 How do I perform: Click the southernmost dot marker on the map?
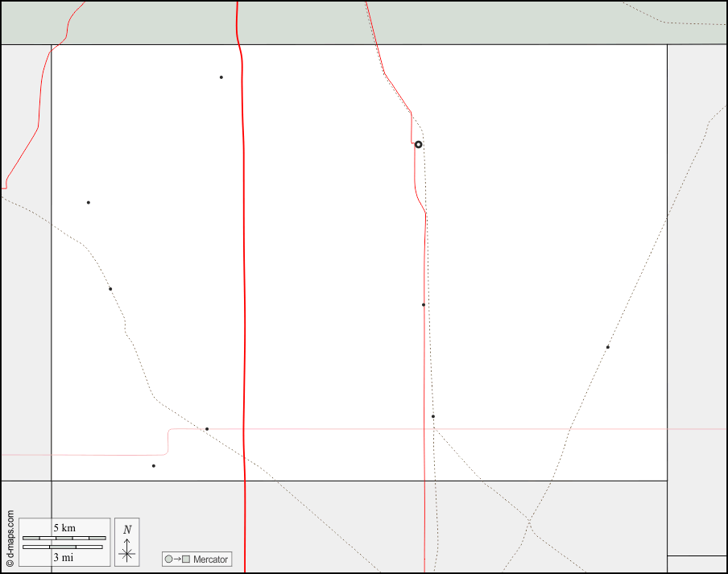click(x=154, y=465)
